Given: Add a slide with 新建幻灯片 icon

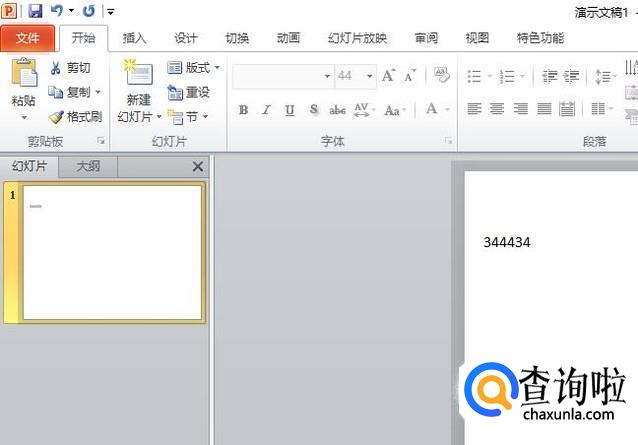Looking at the screenshot, I should click(138, 74).
